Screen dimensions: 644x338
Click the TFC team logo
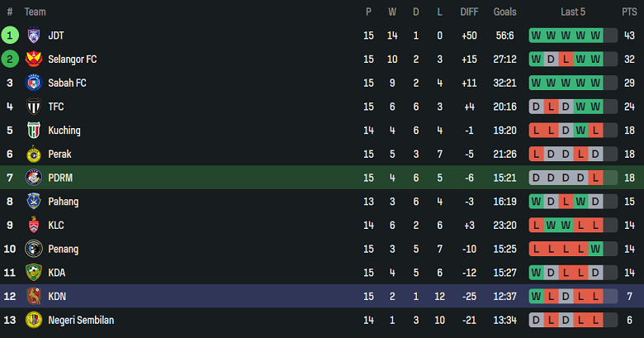click(34, 107)
